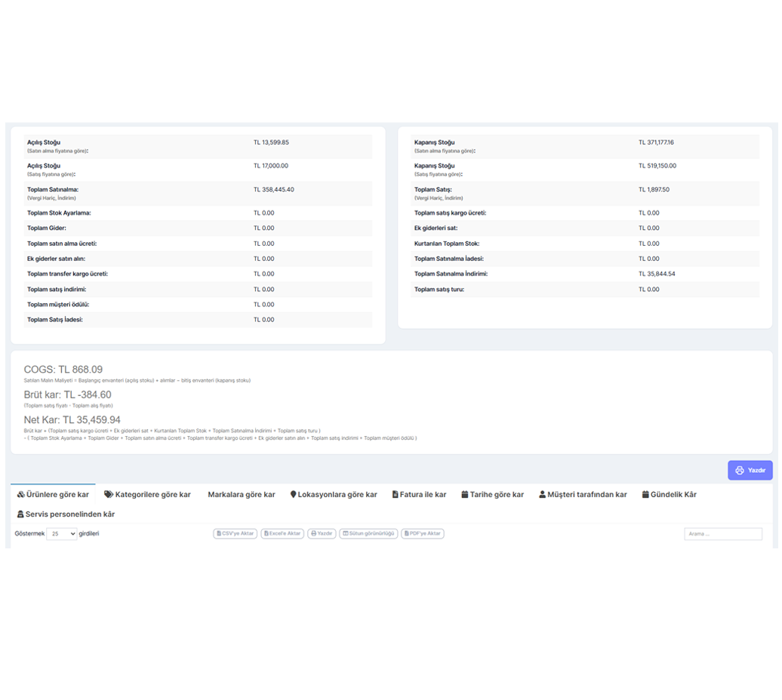Export table with PDF'ye Aktar
782x700 pixels.
pyautogui.click(x=422, y=533)
